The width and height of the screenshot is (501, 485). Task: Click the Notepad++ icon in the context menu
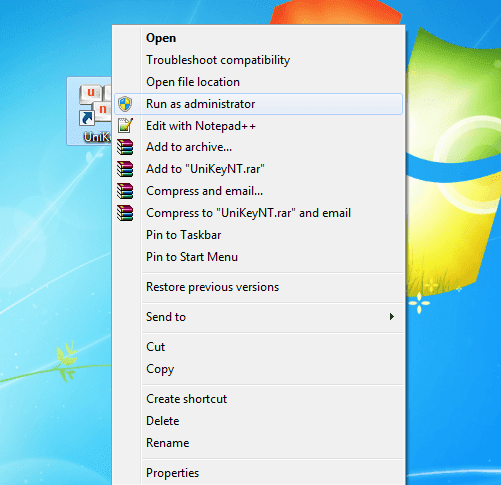(x=125, y=126)
